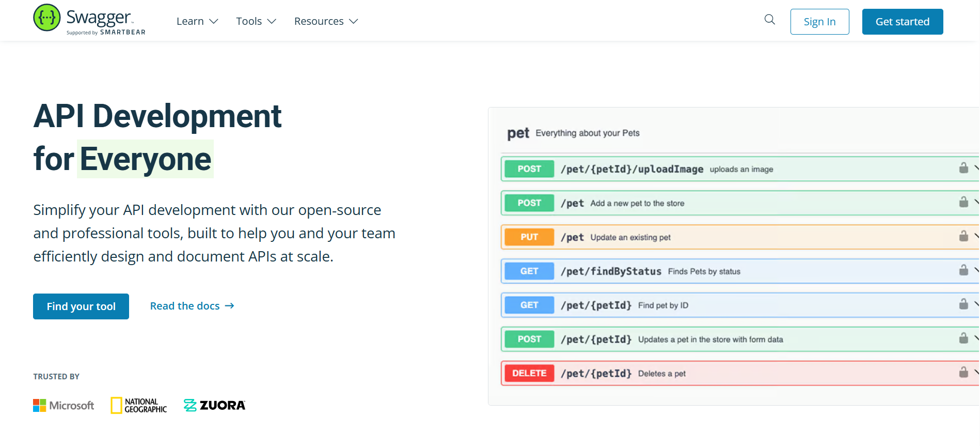This screenshot has height=446, width=980.
Task: Open the Resources dropdown menu
Action: pos(326,21)
